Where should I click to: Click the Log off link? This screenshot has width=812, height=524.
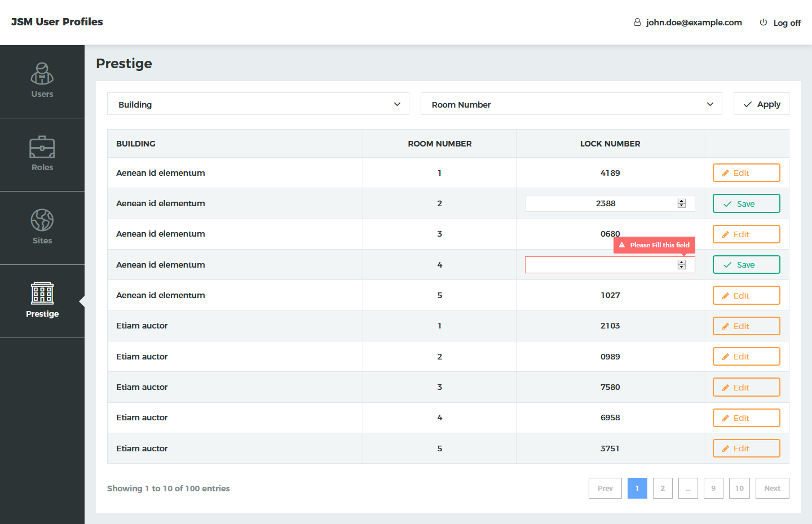(x=787, y=23)
